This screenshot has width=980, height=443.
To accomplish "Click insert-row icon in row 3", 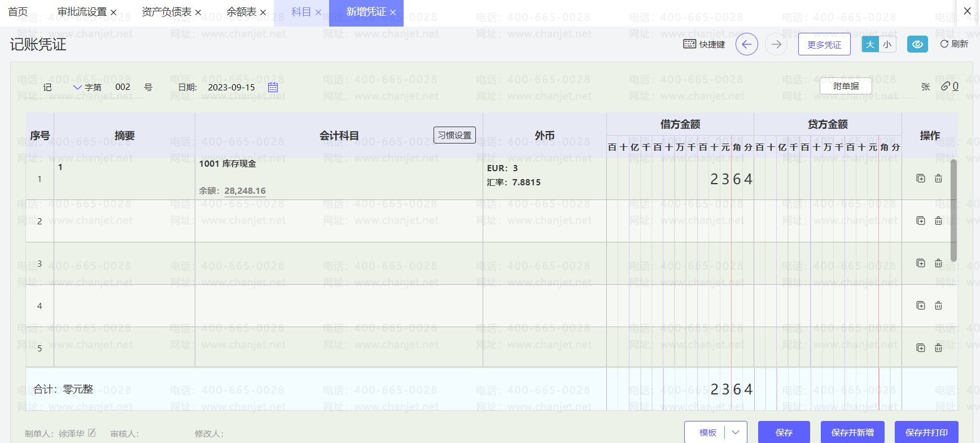I will [921, 263].
